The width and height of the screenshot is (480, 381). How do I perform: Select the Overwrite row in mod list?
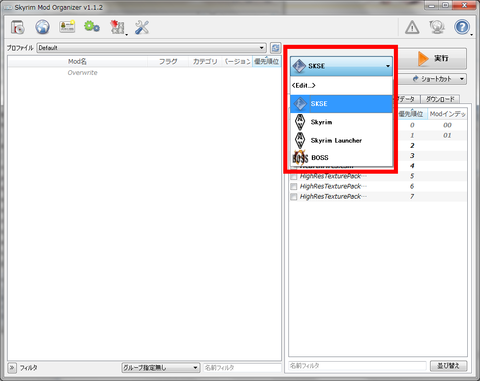(x=144, y=73)
